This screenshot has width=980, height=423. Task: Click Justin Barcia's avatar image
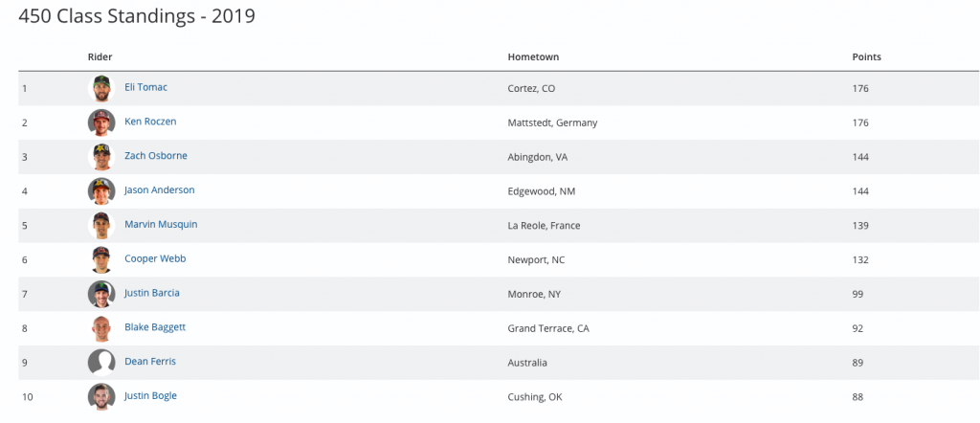pyautogui.click(x=101, y=294)
